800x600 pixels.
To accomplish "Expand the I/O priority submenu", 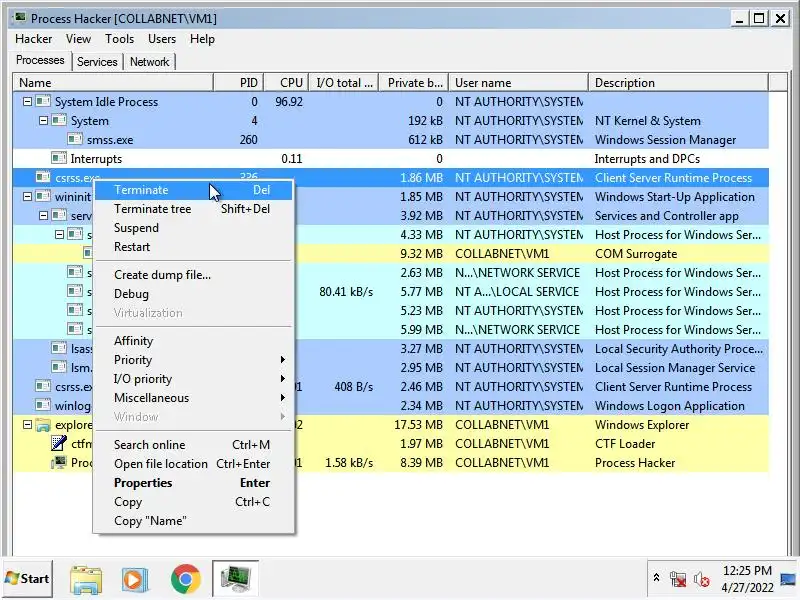I will coord(193,379).
